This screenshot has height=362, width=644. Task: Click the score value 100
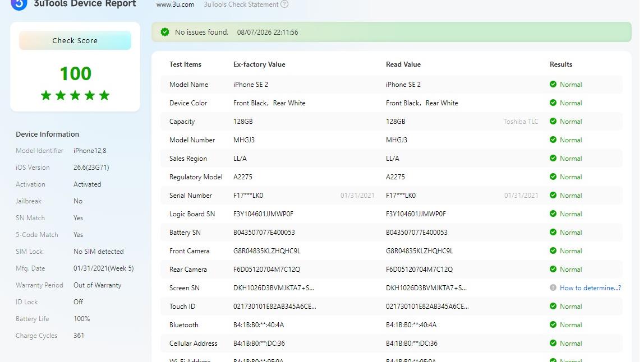tap(75, 73)
